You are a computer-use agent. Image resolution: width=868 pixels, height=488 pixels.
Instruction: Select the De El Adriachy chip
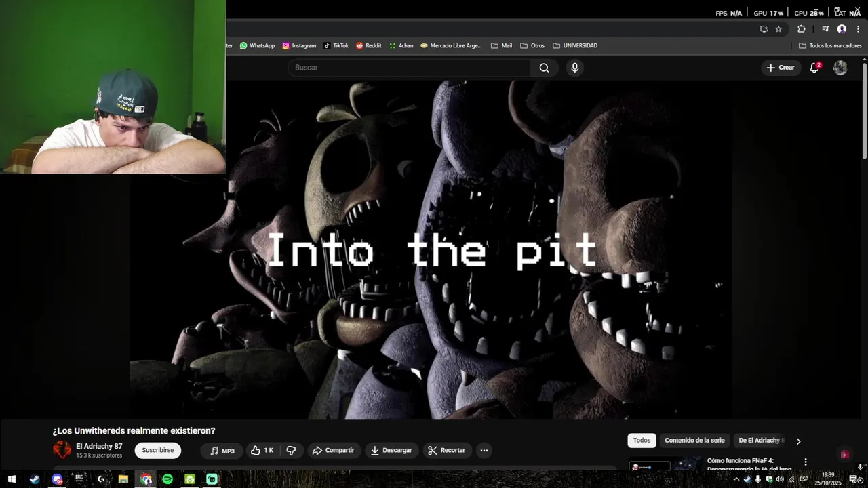[761, 441]
